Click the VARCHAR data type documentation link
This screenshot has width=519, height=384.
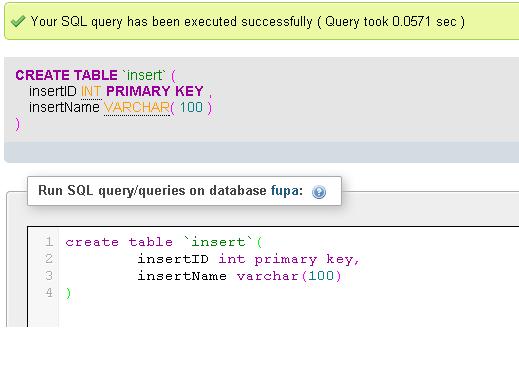(137, 107)
